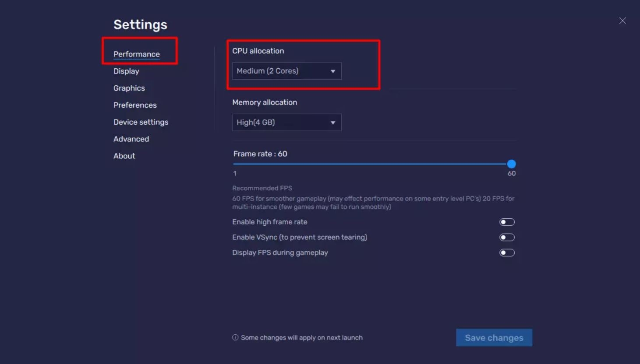Image resolution: width=640 pixels, height=364 pixels.
Task: Click the CPU allocation dropdown arrow
Action: (x=332, y=71)
